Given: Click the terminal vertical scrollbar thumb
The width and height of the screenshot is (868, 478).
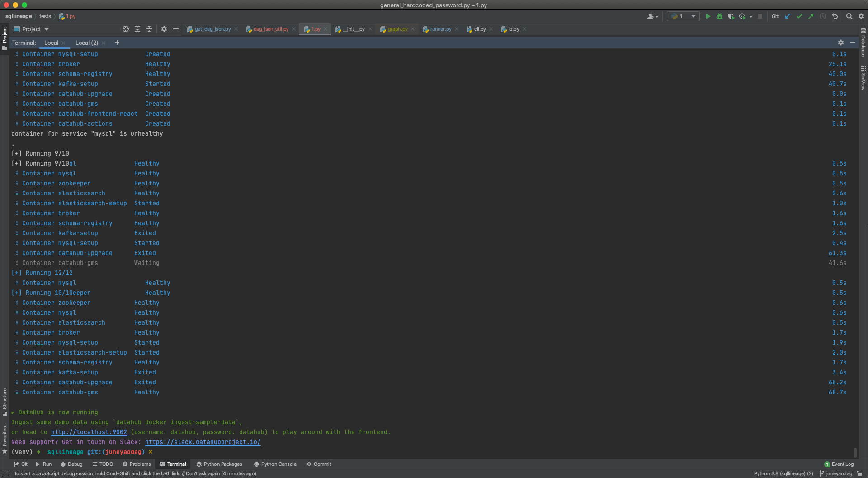Looking at the screenshot, I should (855, 452).
